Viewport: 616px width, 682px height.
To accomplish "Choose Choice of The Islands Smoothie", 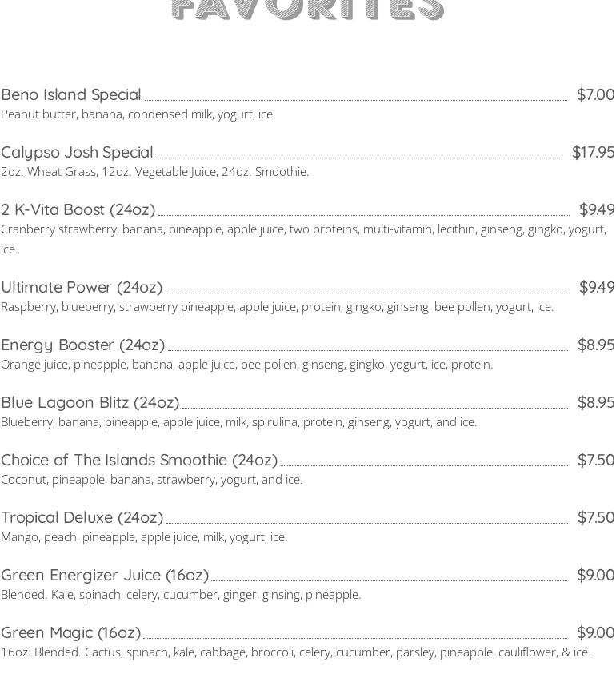I will pos(139,460).
